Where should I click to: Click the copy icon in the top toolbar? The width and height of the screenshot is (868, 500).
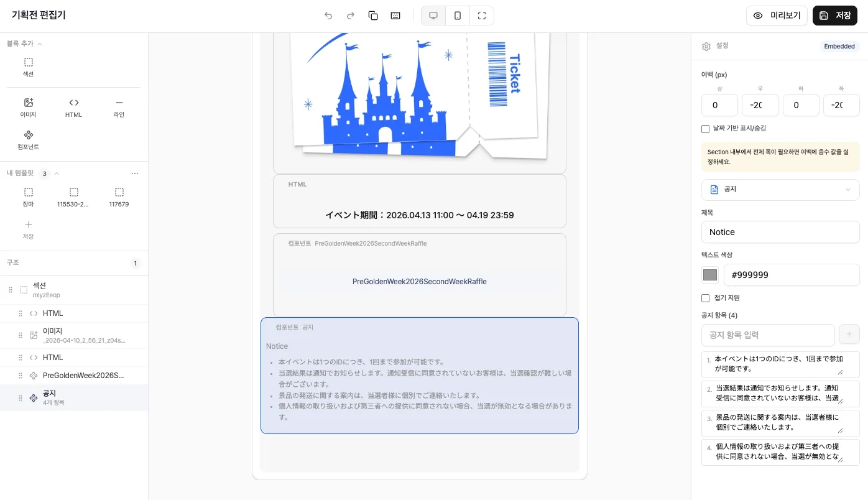373,16
